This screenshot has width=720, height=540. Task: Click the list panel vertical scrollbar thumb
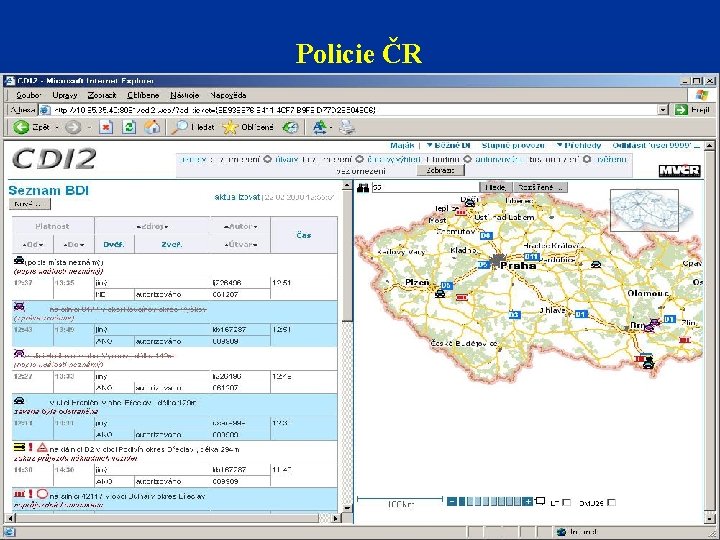(348, 256)
